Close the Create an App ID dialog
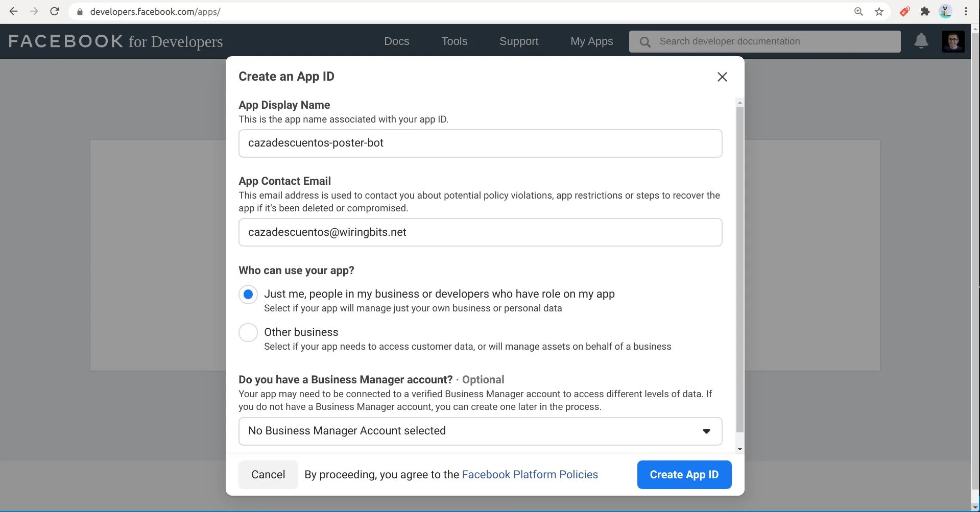The width and height of the screenshot is (980, 512). [x=722, y=77]
